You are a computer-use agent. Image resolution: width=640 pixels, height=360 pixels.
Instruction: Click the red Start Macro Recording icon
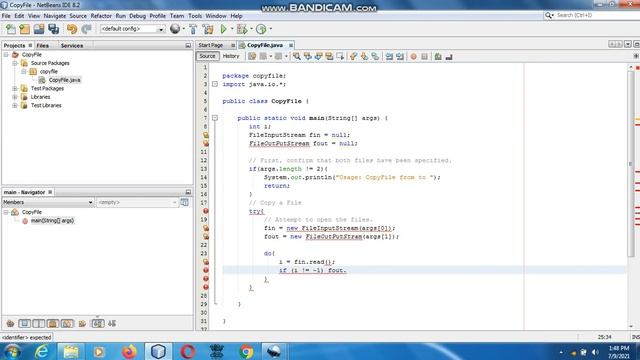pyautogui.click(x=413, y=56)
